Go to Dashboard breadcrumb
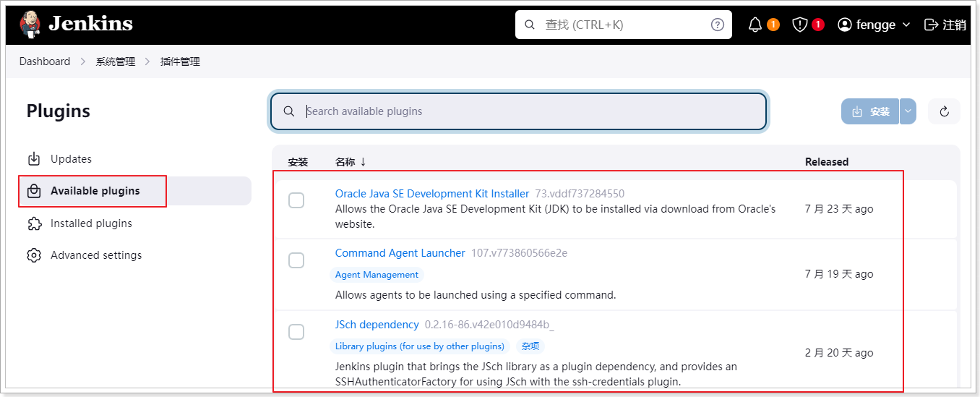This screenshot has height=397, width=980. coord(45,61)
